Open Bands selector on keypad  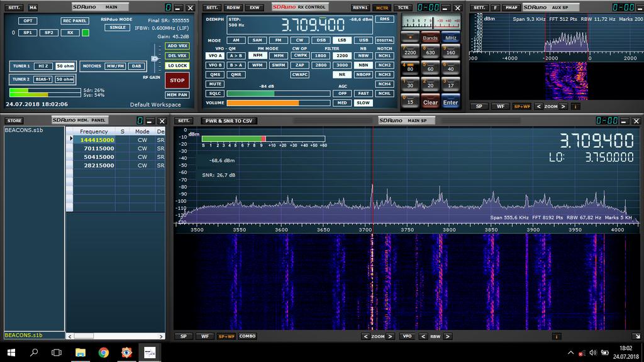click(430, 37)
